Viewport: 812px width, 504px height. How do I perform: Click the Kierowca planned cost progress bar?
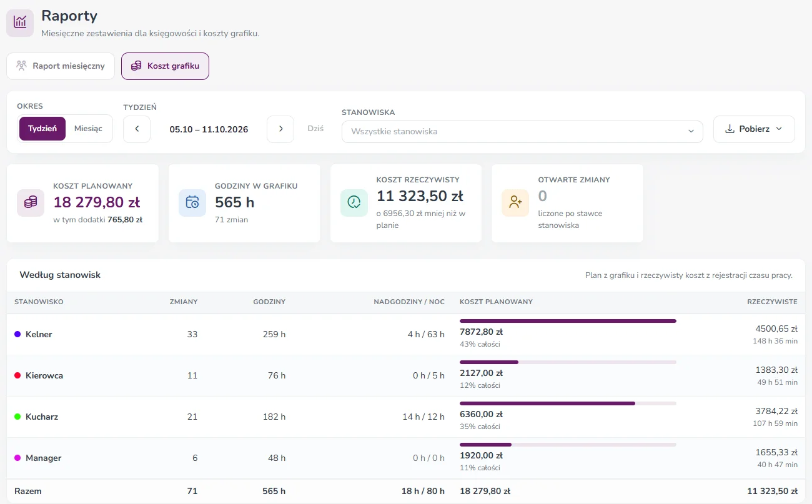[x=568, y=362]
